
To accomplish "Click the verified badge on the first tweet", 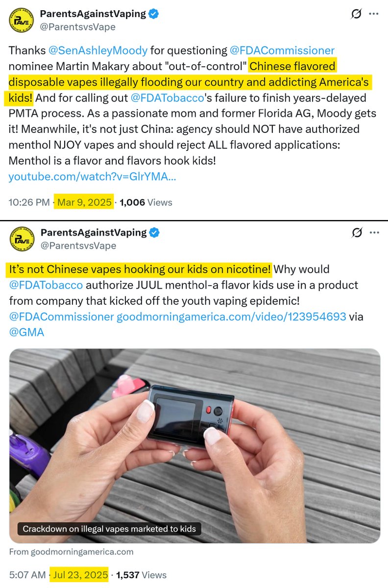I will [154, 14].
